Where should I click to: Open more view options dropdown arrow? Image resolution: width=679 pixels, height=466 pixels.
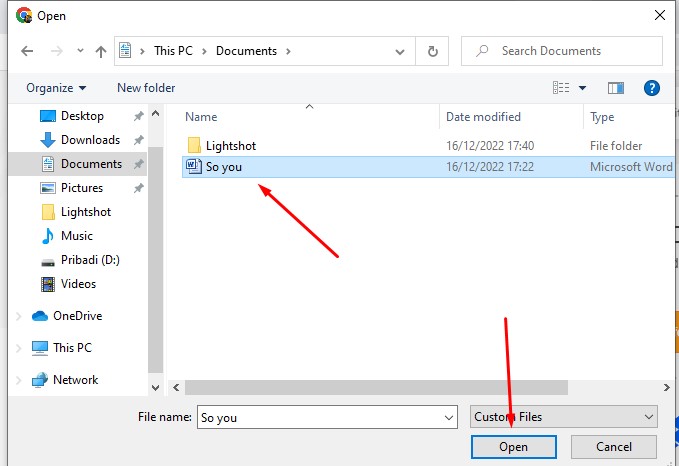click(x=582, y=88)
